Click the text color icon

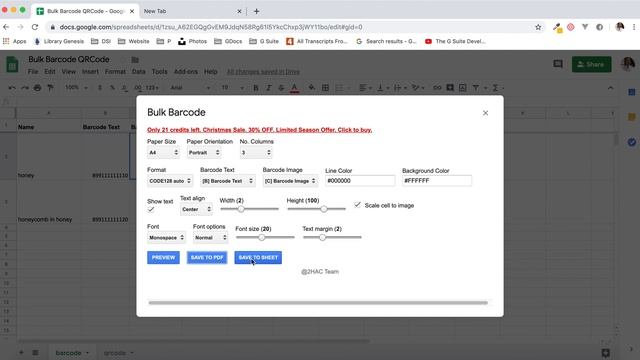click(x=294, y=88)
